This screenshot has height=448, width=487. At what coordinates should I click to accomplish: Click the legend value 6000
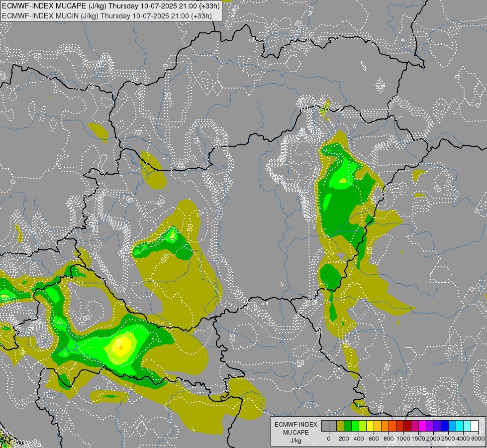[478, 439]
